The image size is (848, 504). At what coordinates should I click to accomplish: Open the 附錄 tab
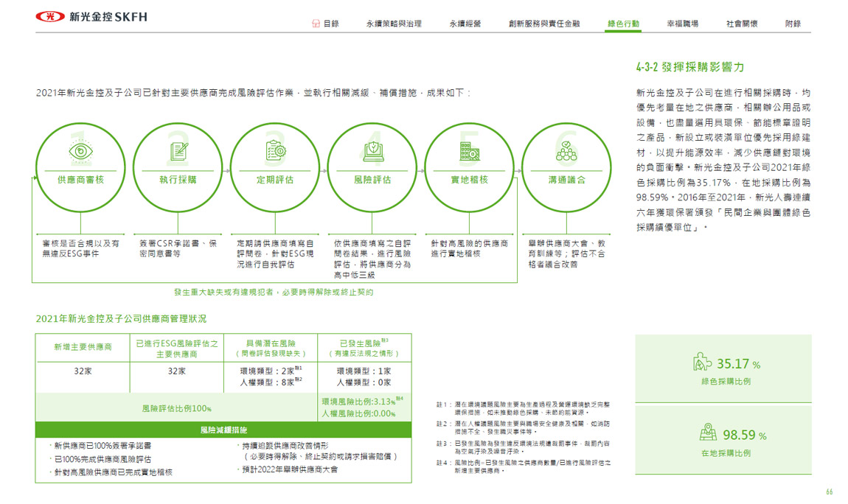[793, 24]
